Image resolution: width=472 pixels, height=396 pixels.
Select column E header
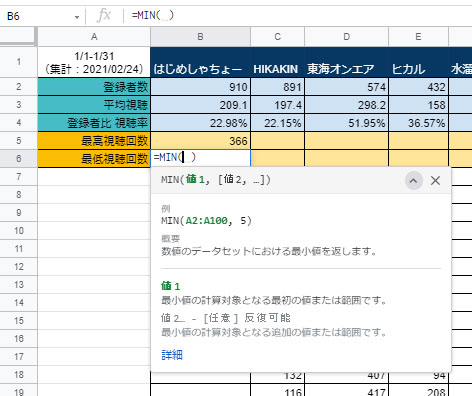(x=418, y=37)
